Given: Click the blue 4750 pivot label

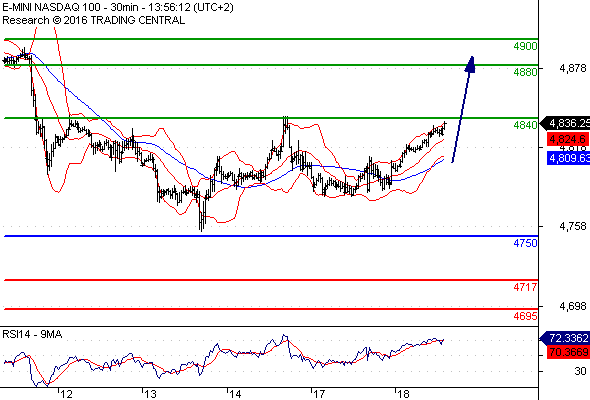Looking at the screenshot, I should (525, 243).
